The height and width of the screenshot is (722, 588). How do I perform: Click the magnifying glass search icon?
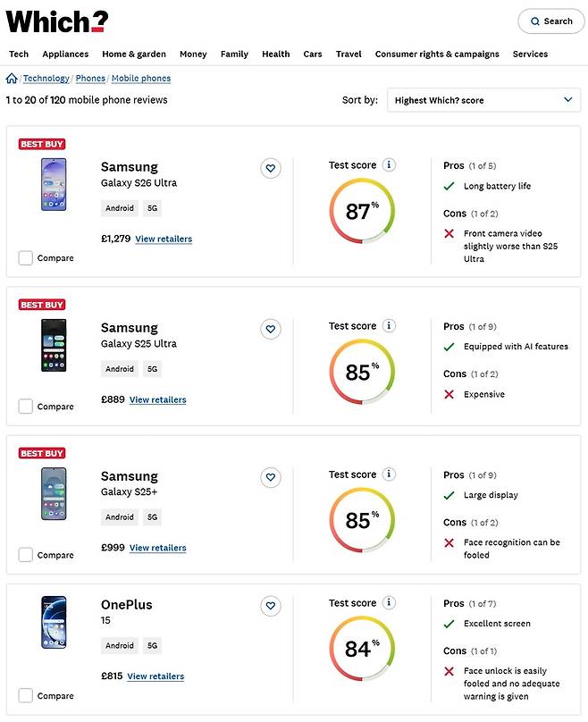[x=535, y=21]
